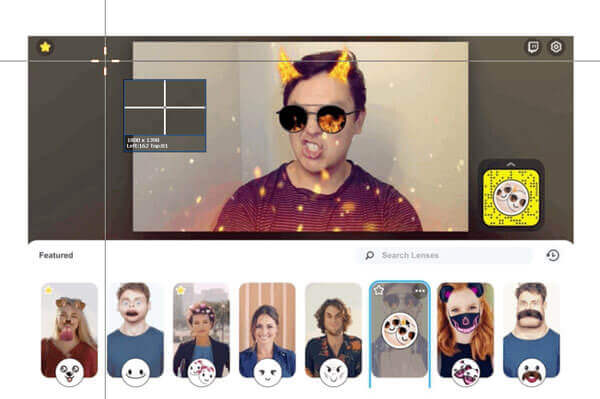This screenshot has height=399, width=600.
Task: Select the angry eyebrows face lens icon
Action: click(x=333, y=372)
